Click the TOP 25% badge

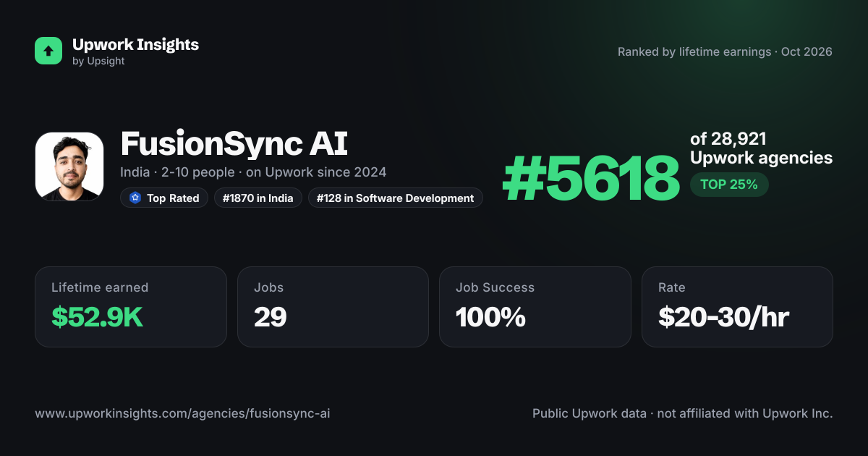coord(729,185)
